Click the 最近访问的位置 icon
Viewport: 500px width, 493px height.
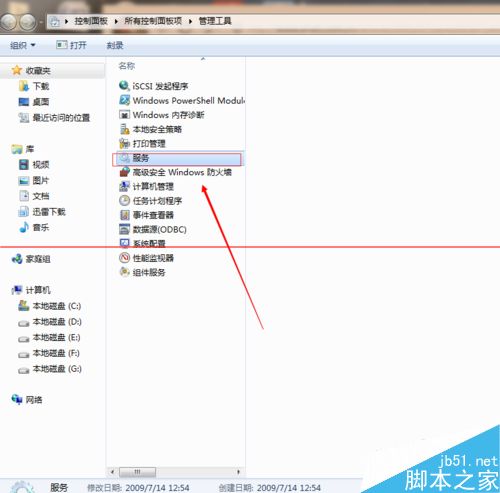click(x=24, y=117)
